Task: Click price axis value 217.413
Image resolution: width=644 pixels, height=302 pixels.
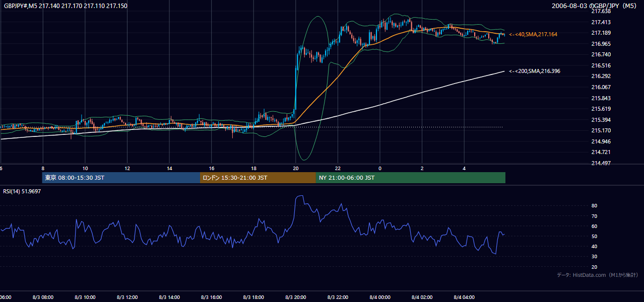Action: click(601, 22)
